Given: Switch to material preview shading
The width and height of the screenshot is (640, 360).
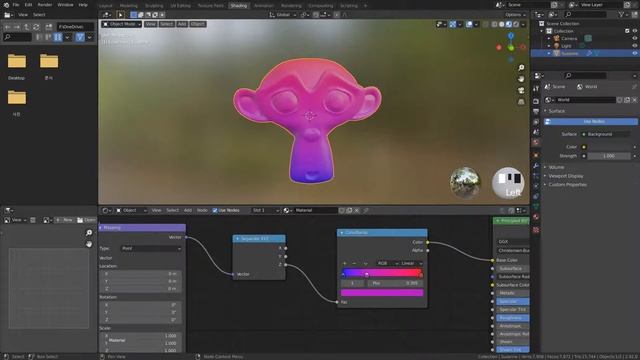Looking at the screenshot, I should point(509,24).
